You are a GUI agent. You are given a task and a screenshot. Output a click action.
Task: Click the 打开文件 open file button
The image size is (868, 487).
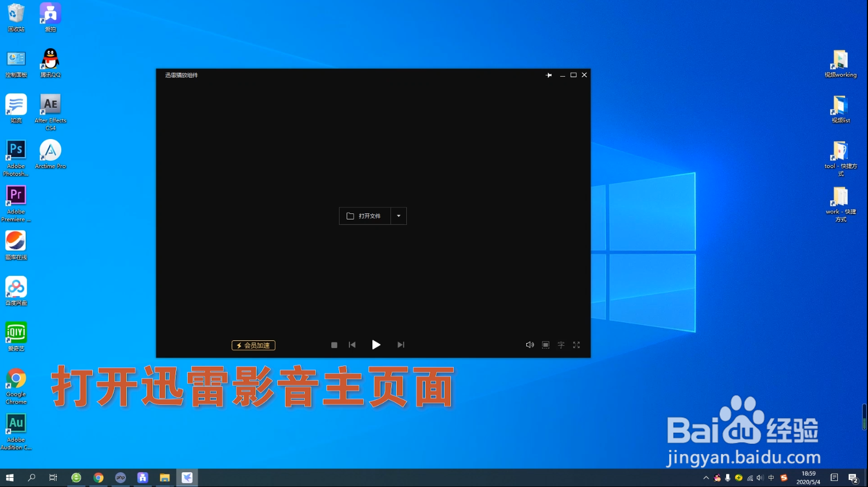(365, 216)
